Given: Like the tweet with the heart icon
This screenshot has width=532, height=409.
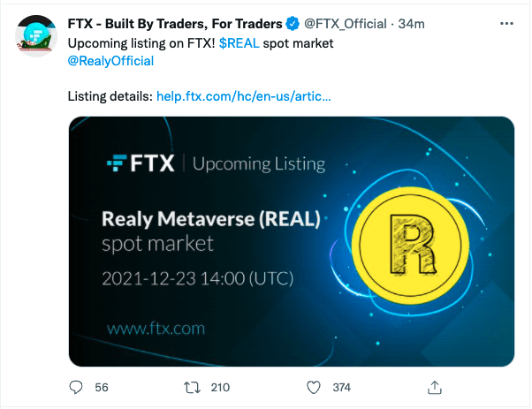Looking at the screenshot, I should (x=313, y=387).
